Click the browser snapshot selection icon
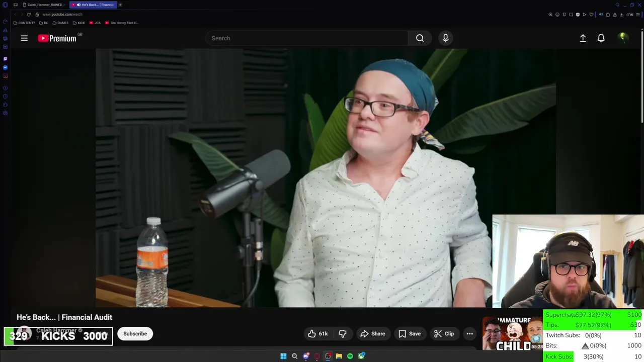Image resolution: width=644 pixels, height=362 pixels. point(571,15)
